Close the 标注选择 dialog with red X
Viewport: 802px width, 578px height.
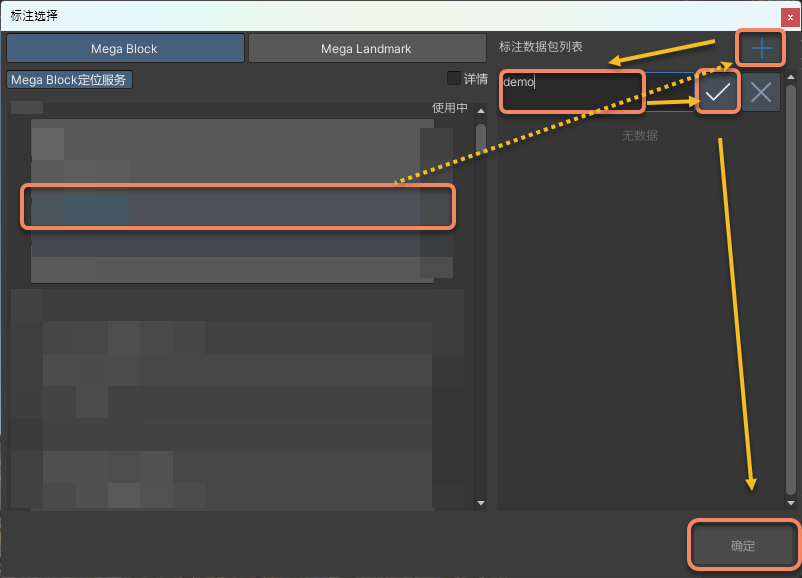pyautogui.click(x=790, y=17)
